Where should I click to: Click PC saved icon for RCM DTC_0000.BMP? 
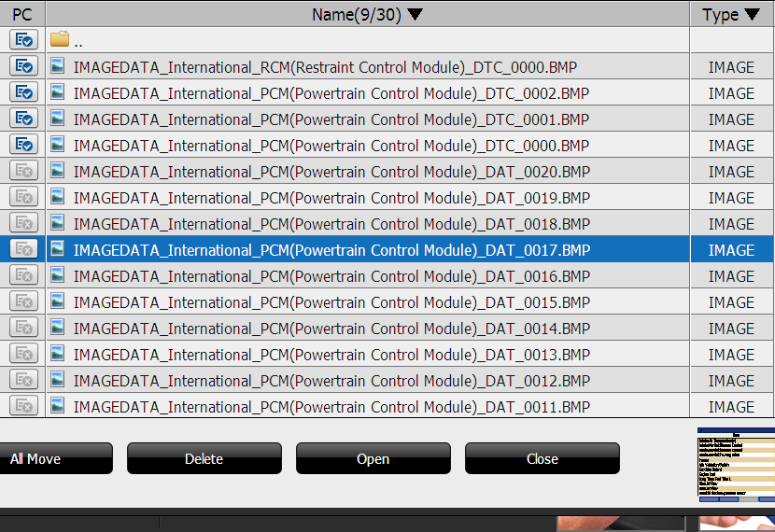pyautogui.click(x=23, y=65)
